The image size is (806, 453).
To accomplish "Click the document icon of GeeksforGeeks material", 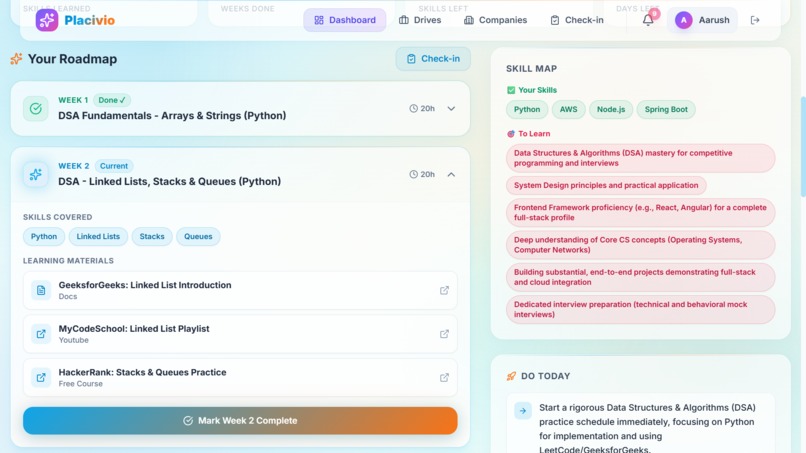I will pyautogui.click(x=41, y=291).
